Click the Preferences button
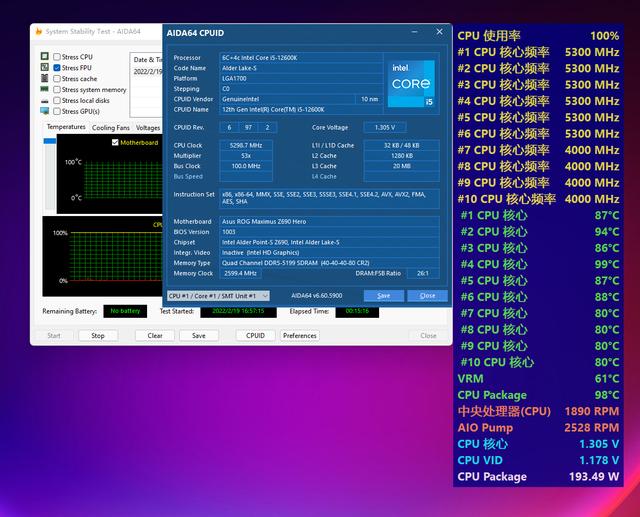Screen dimensions: 640x517 (300, 336)
